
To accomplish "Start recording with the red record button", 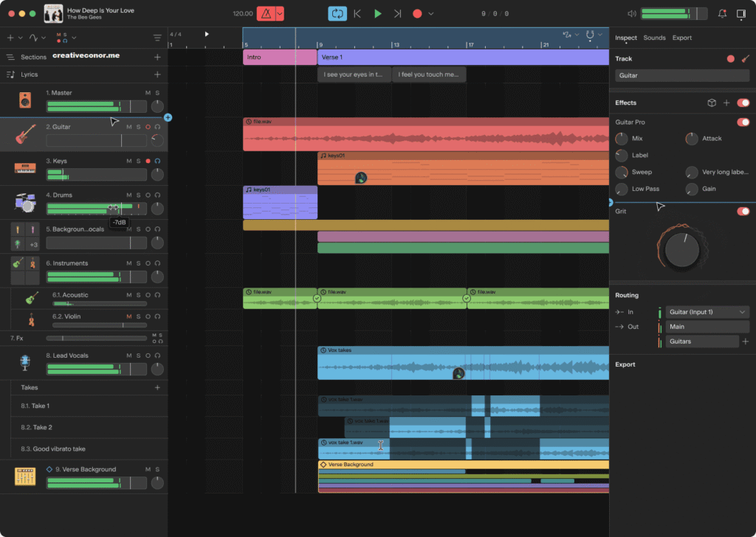I will (x=418, y=13).
